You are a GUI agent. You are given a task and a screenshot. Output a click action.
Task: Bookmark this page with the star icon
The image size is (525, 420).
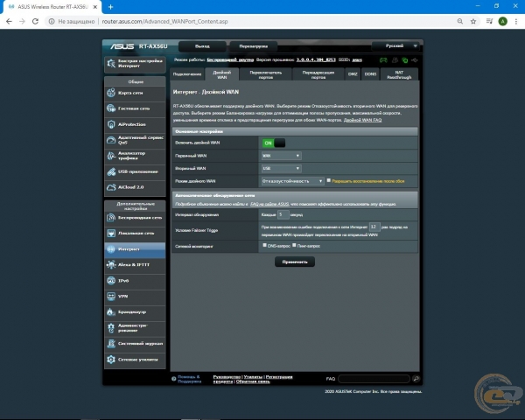[x=473, y=21]
